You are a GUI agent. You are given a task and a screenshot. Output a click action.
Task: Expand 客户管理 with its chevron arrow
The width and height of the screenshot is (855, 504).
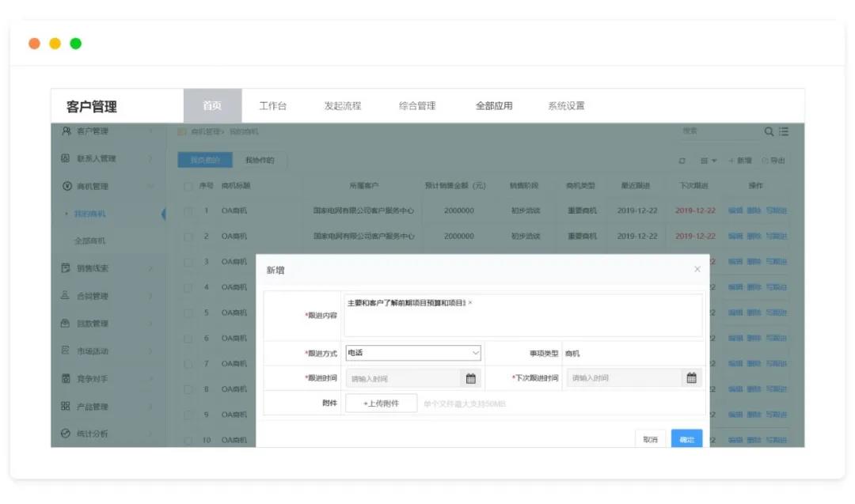point(150,131)
